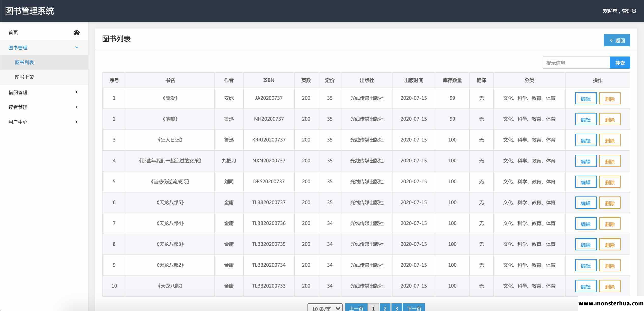
Task: Select page 1 in pagination
Action: click(x=373, y=307)
